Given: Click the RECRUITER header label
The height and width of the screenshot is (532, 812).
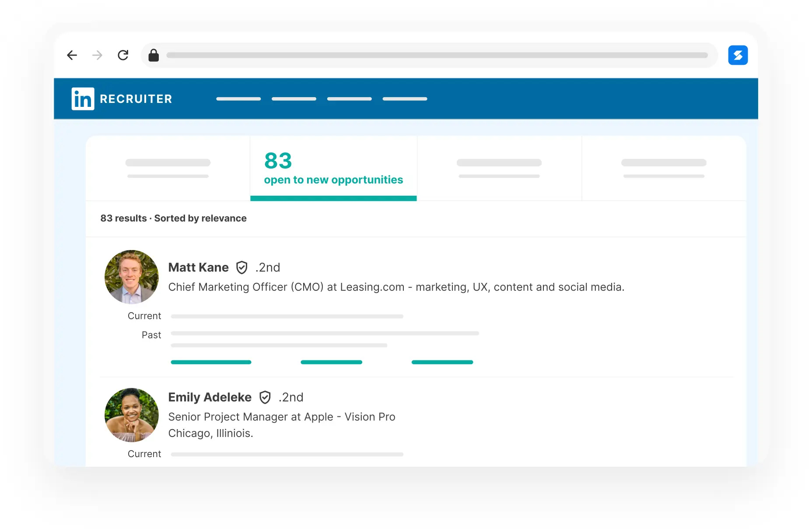Looking at the screenshot, I should pos(136,99).
